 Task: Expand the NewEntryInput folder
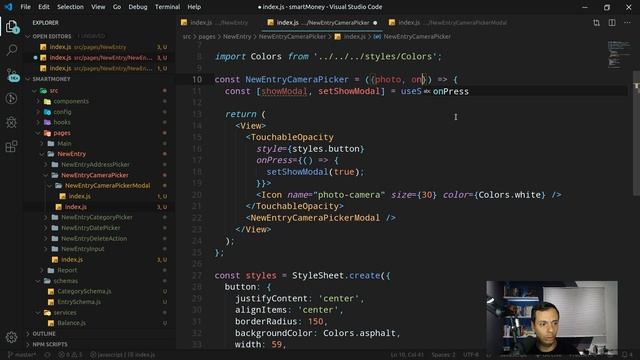[x=82, y=249]
